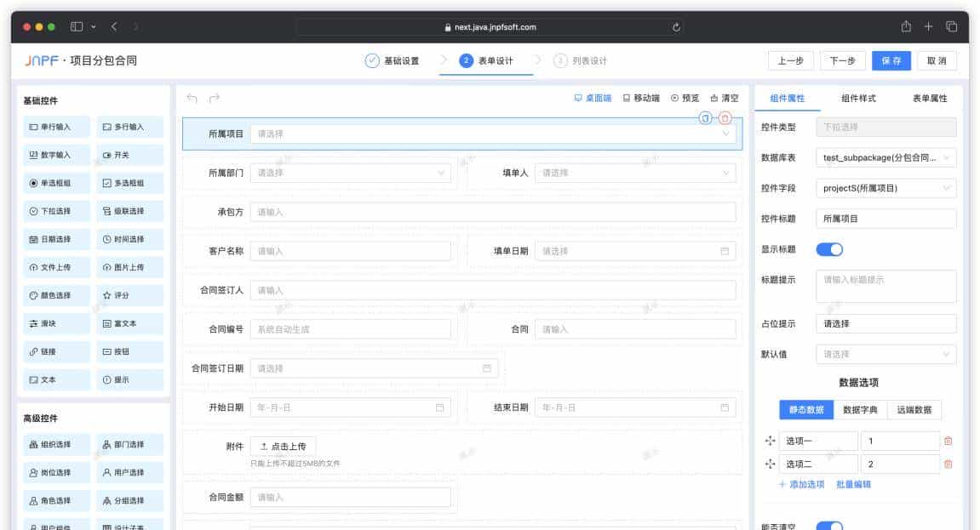This screenshot has height=530, width=980.
Task: Reload page using browser refresh icon
Action: 676,27
